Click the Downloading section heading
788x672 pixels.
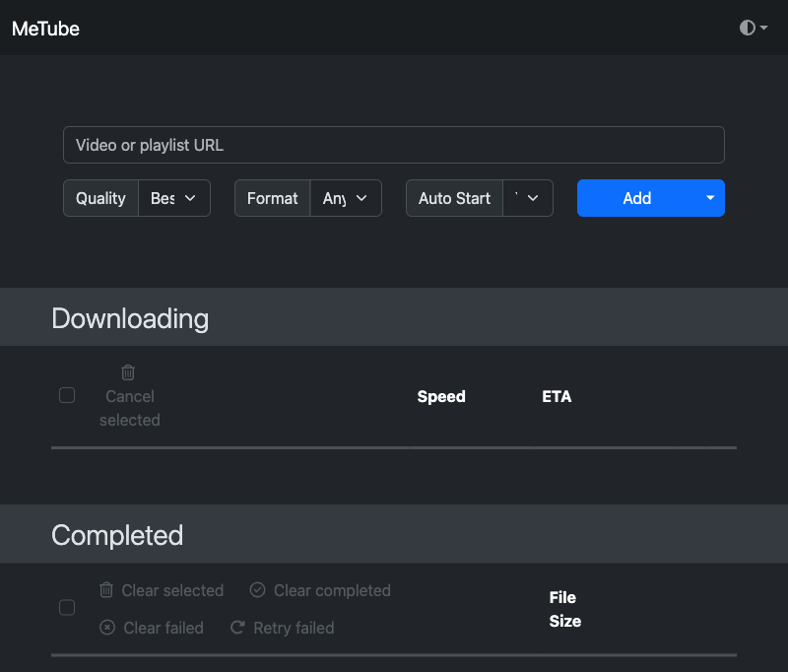coord(130,318)
